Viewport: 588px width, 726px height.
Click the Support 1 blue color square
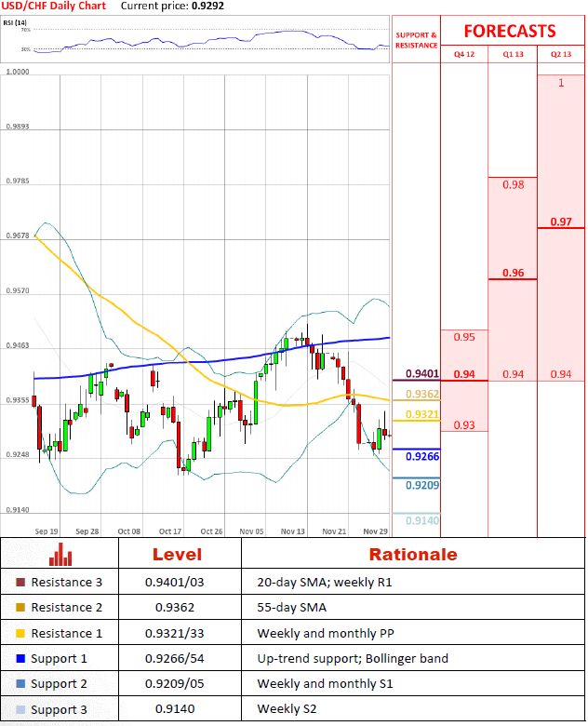[x=20, y=658]
